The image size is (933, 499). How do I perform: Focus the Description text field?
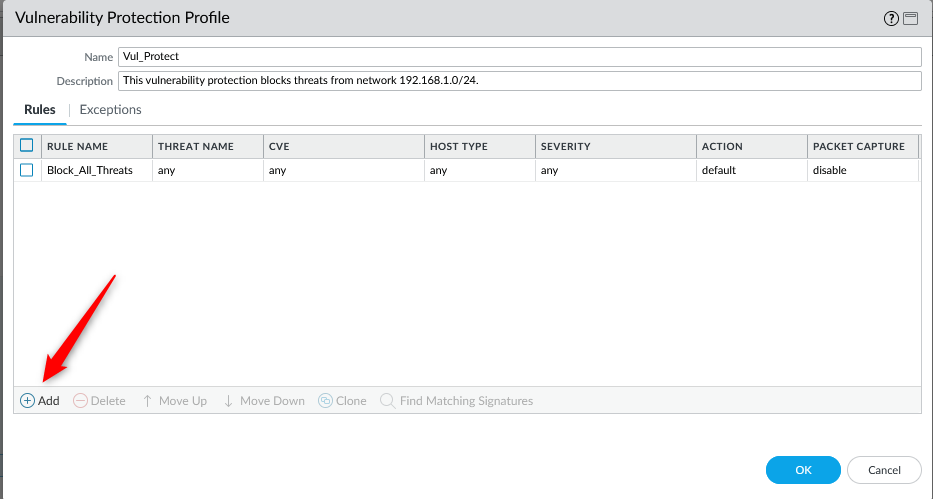518,81
